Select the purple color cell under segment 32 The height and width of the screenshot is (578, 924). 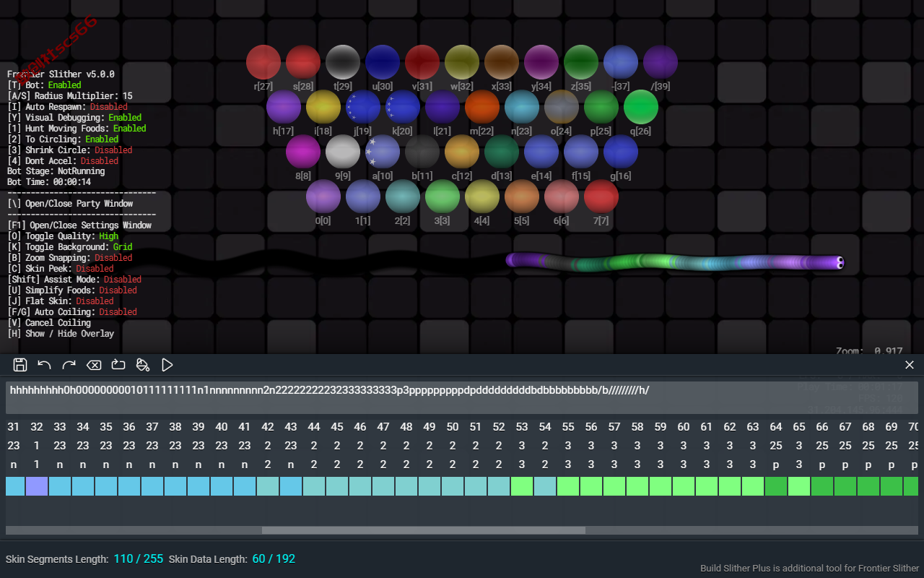pos(37,486)
